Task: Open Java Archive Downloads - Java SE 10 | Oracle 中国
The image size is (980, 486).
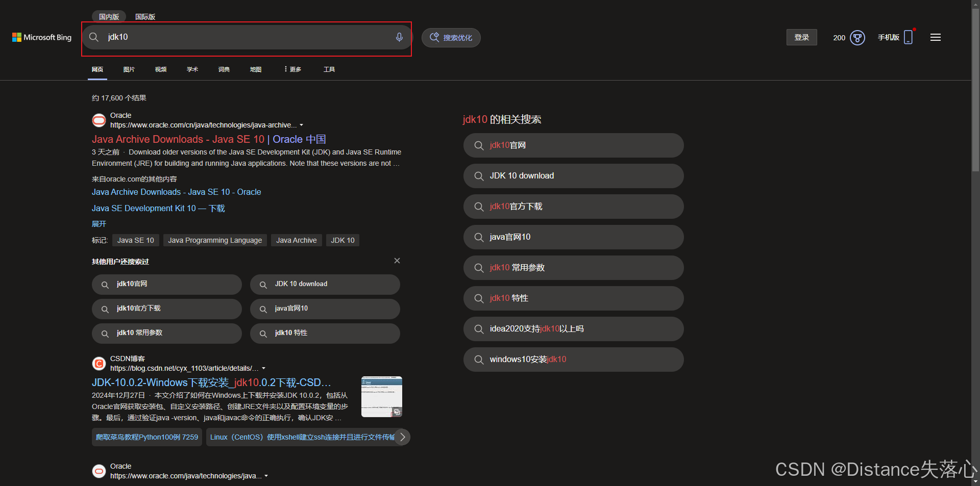Action: pos(209,139)
